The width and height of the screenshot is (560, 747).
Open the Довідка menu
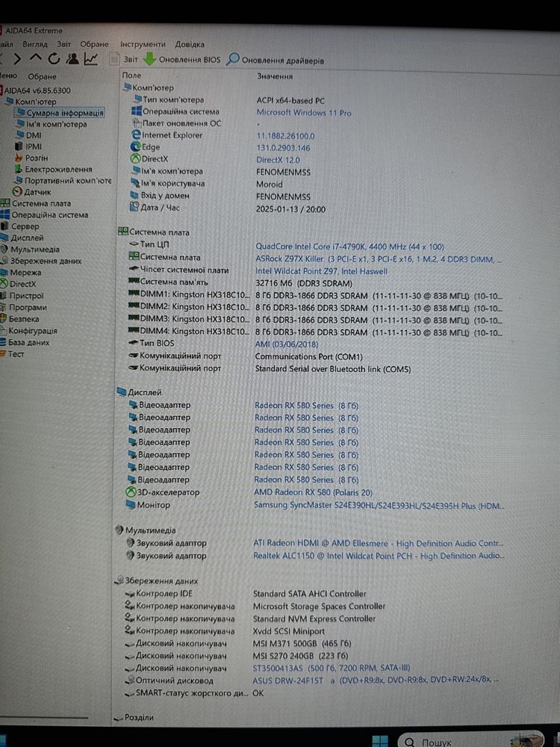[190, 44]
